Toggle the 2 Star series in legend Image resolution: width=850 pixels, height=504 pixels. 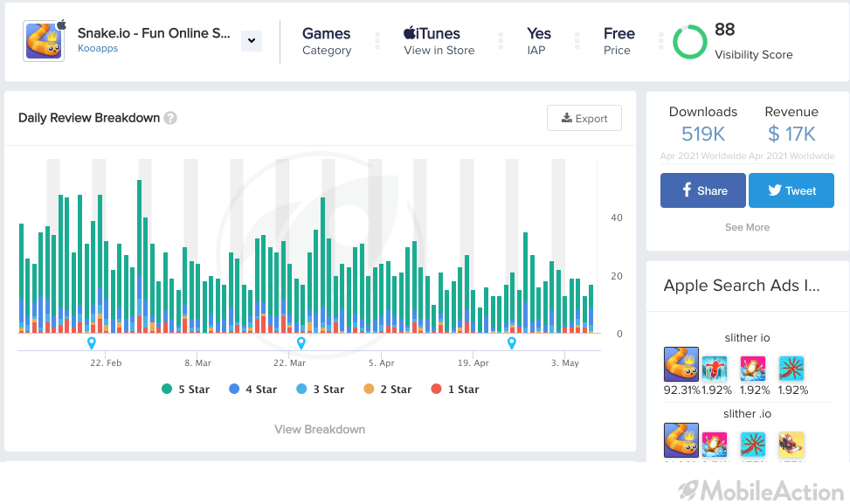[x=388, y=389]
